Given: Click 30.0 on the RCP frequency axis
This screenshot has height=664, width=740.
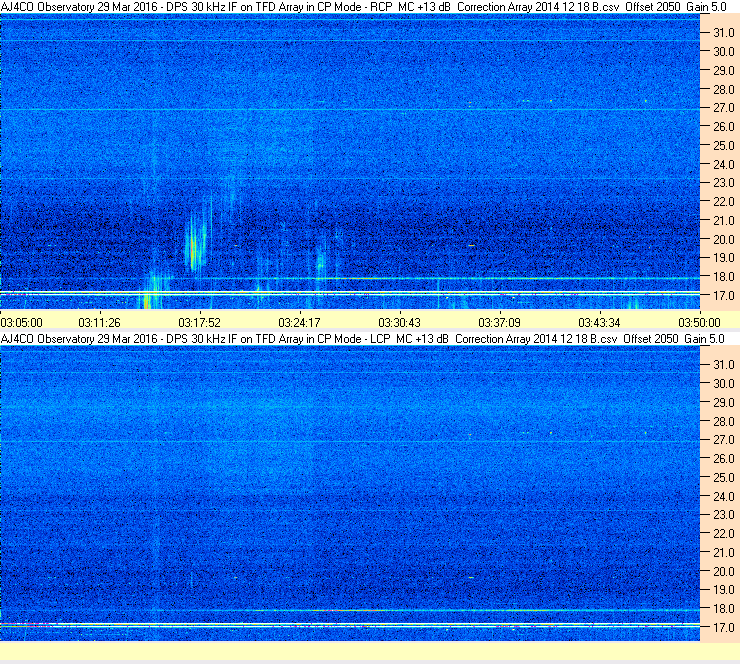Looking at the screenshot, I should pyautogui.click(x=724, y=52).
